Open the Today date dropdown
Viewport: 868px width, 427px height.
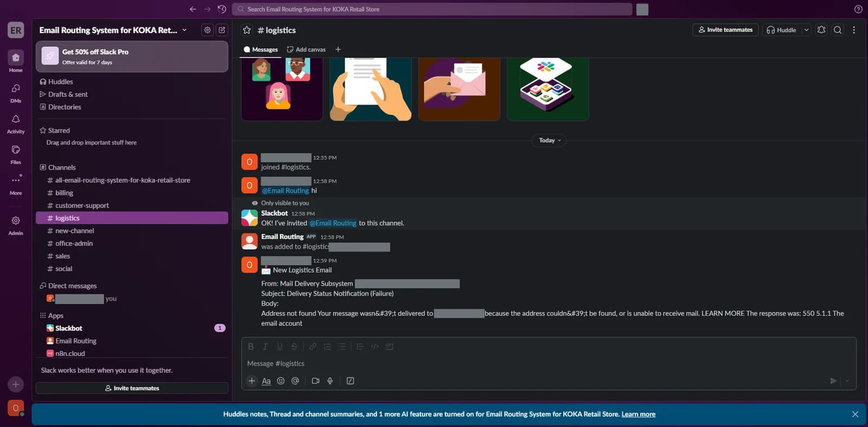coord(550,140)
